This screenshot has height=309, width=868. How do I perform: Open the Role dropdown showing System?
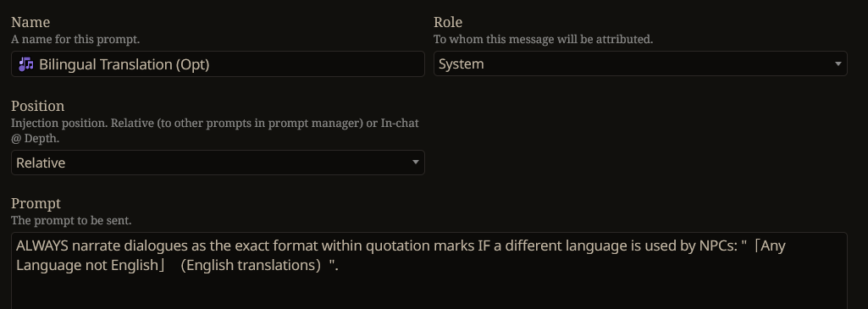(640, 63)
